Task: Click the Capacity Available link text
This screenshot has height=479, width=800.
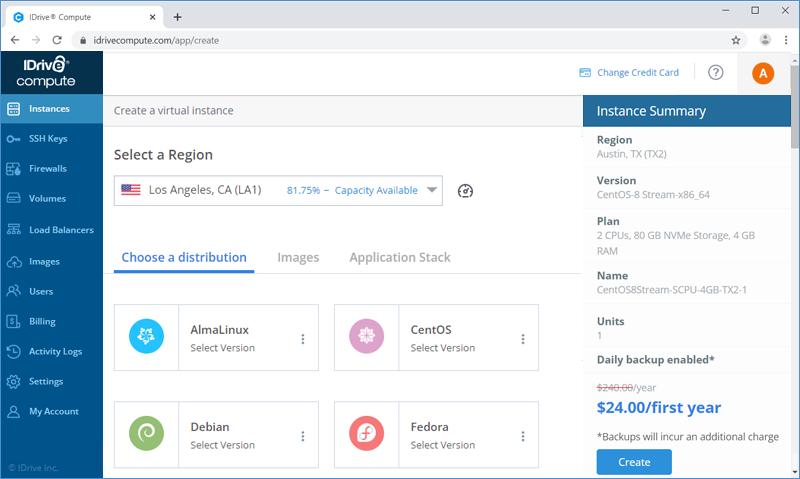Action: click(376, 190)
